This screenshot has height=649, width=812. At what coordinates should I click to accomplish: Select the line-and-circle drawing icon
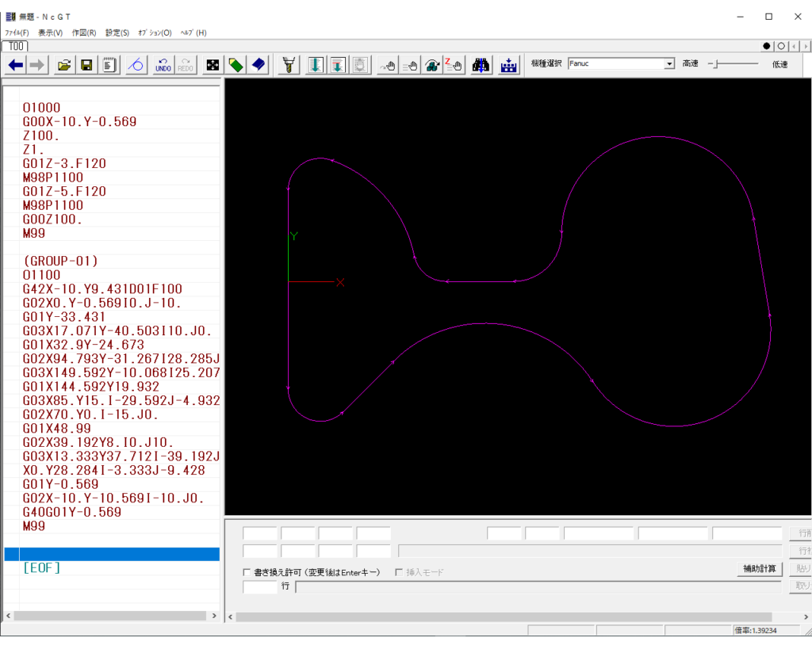click(136, 65)
